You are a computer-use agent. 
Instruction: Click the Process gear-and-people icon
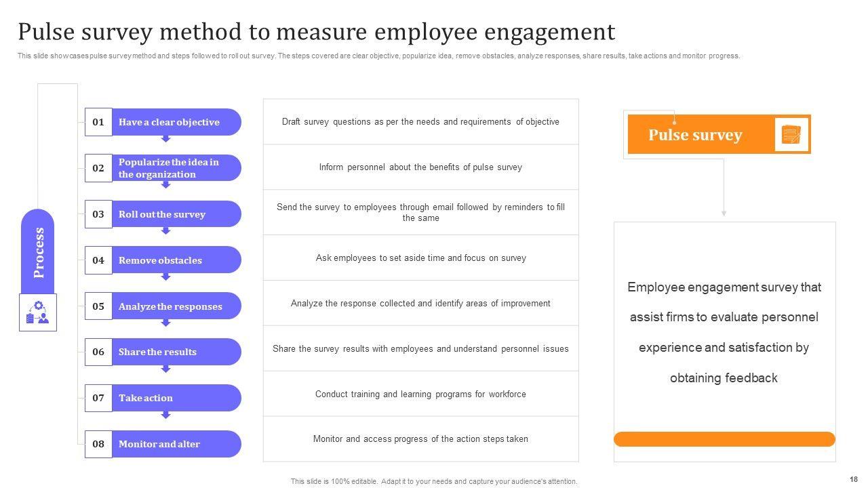38,312
